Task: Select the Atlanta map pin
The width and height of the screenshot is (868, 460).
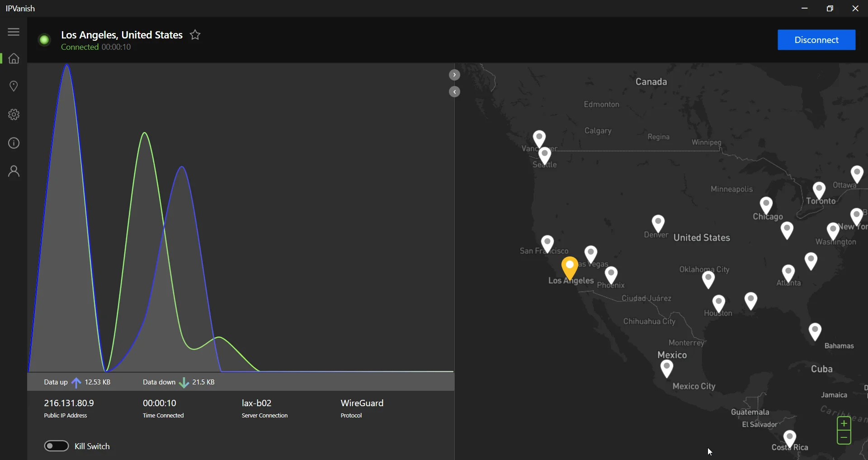Action: click(x=788, y=274)
